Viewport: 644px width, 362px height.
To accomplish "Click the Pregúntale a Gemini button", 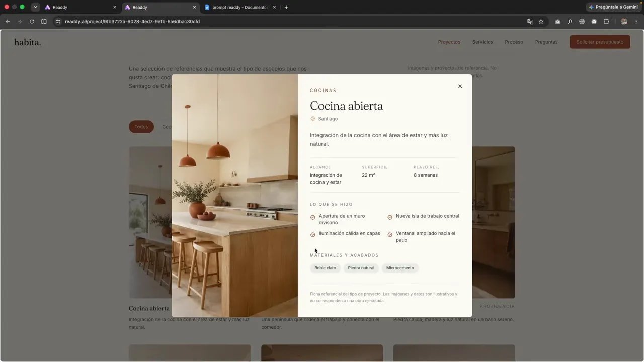I will click(x=613, y=7).
